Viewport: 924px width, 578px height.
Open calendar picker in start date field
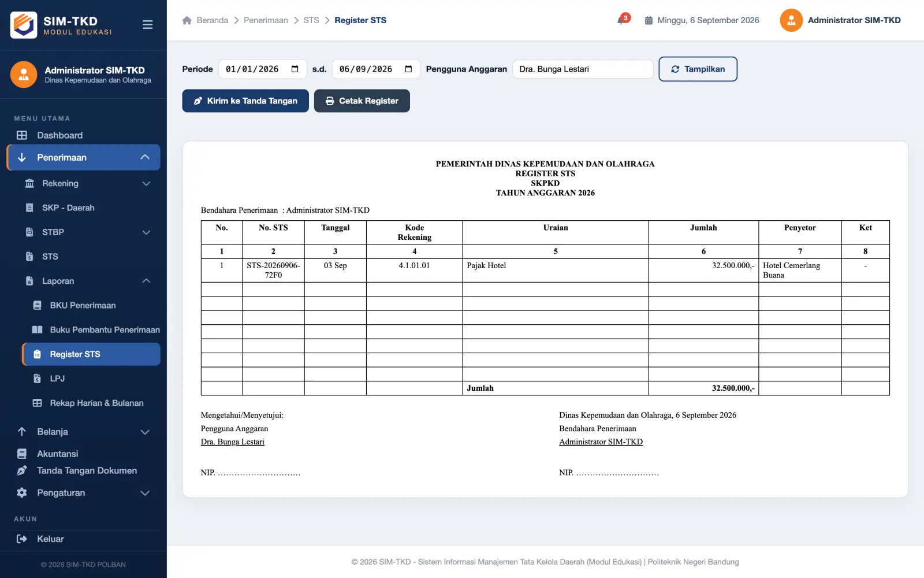pyautogui.click(x=295, y=69)
